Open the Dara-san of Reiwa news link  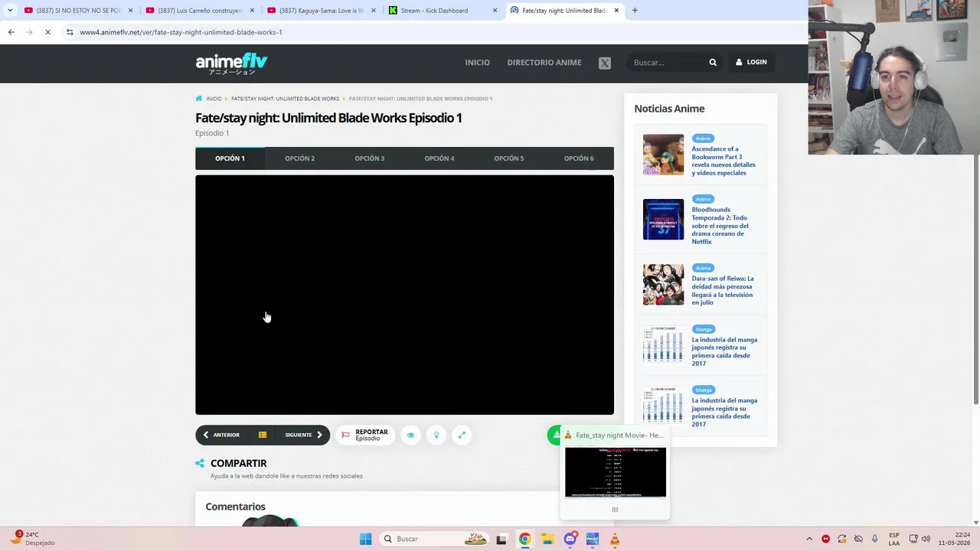point(723,291)
